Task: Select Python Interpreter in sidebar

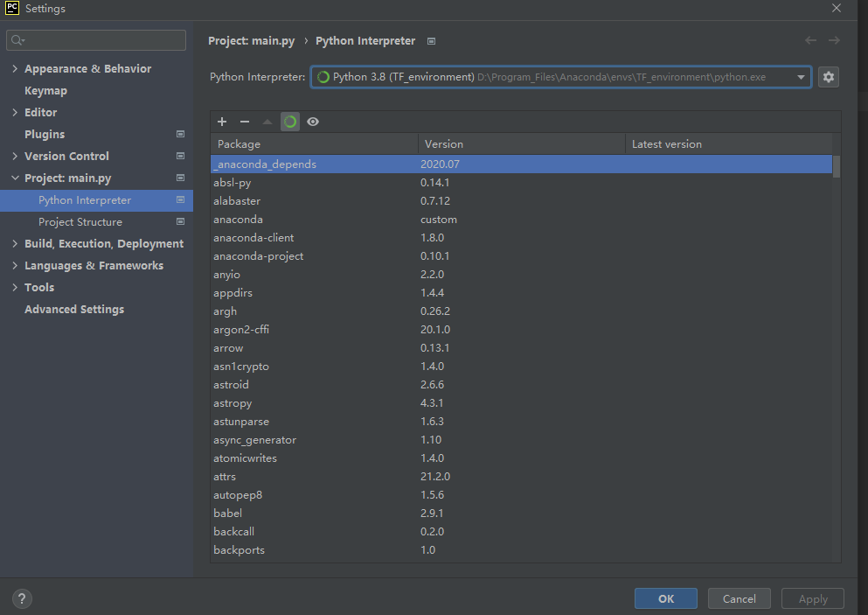Action: [96, 200]
